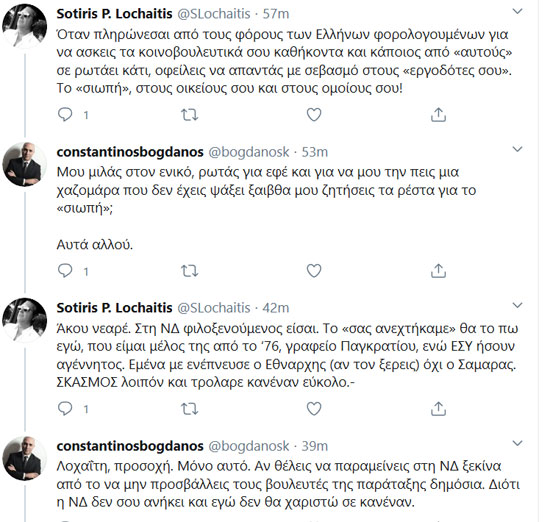This screenshot has width=550, height=522.
Task: Share the Lochaitis 57m tweet
Action: [x=438, y=115]
